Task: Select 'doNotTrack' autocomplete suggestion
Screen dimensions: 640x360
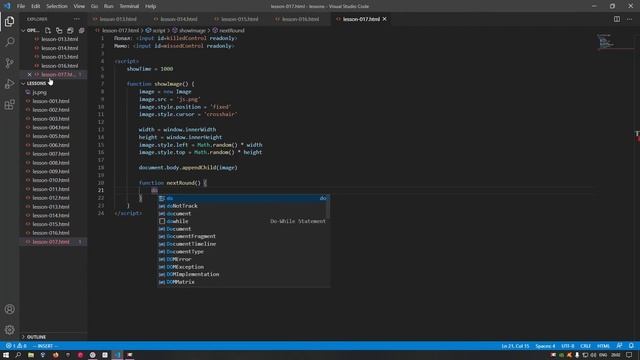Action: click(x=243, y=206)
